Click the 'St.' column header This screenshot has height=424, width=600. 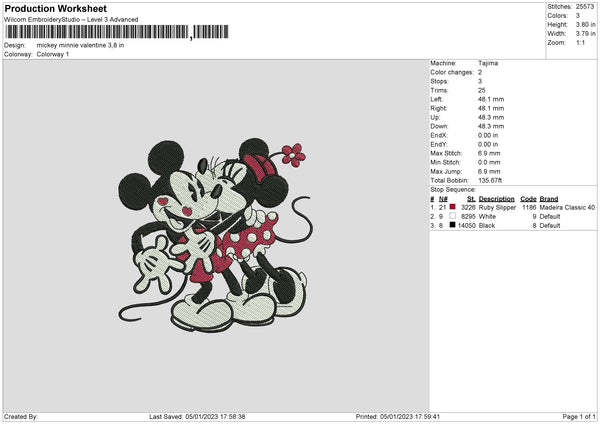[471, 199]
